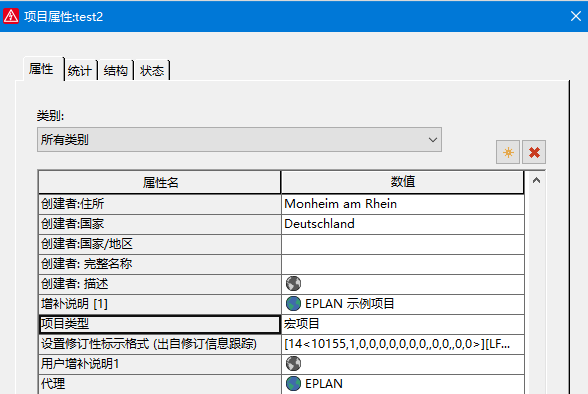588x394 pixels.
Task: Click the globe icon in 创建者: 描述 row
Action: (293, 284)
